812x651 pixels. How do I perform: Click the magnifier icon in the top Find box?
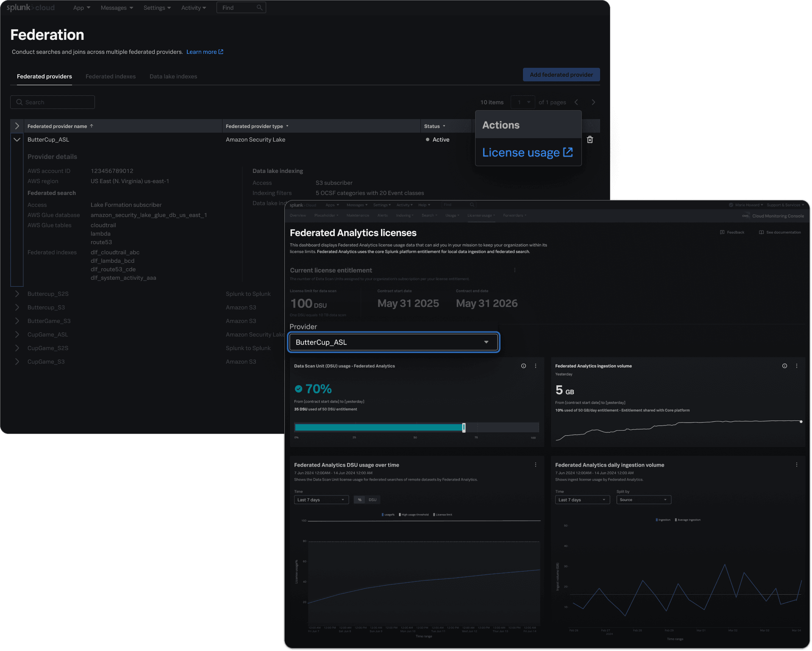coord(259,8)
